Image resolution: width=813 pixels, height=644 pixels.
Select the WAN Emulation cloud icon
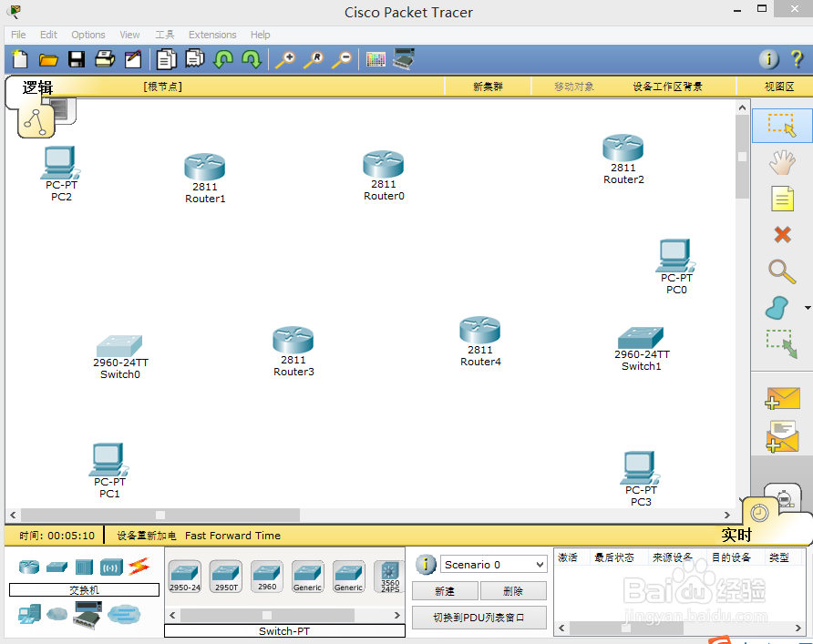tap(57, 615)
